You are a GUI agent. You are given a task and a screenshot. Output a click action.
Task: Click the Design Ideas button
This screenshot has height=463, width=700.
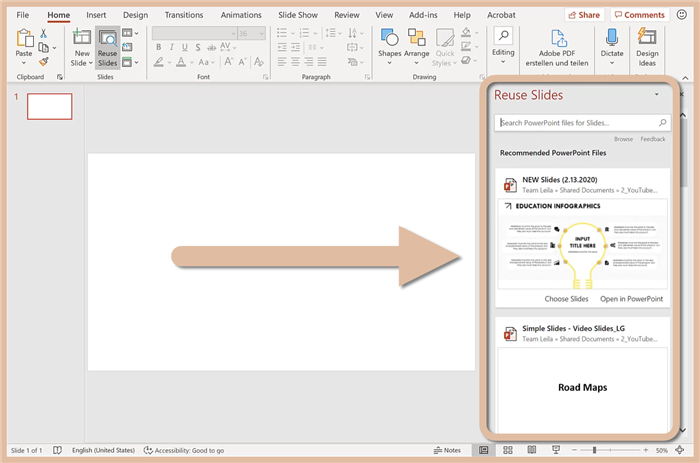click(x=647, y=46)
